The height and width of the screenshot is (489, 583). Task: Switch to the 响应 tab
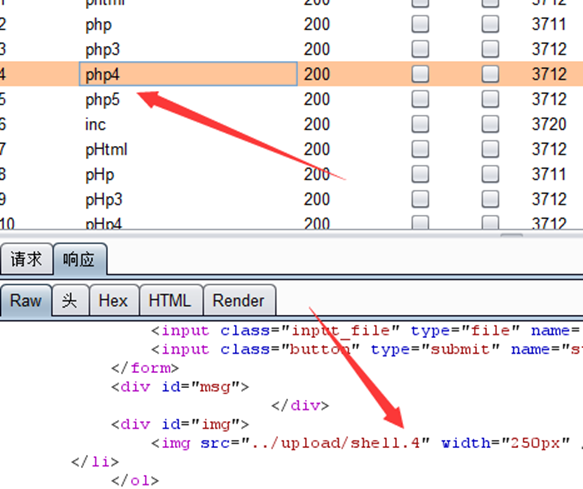[x=80, y=259]
